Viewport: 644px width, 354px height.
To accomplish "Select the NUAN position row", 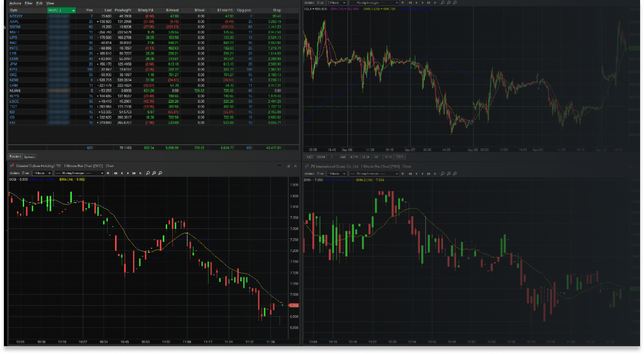I will click(153, 90).
